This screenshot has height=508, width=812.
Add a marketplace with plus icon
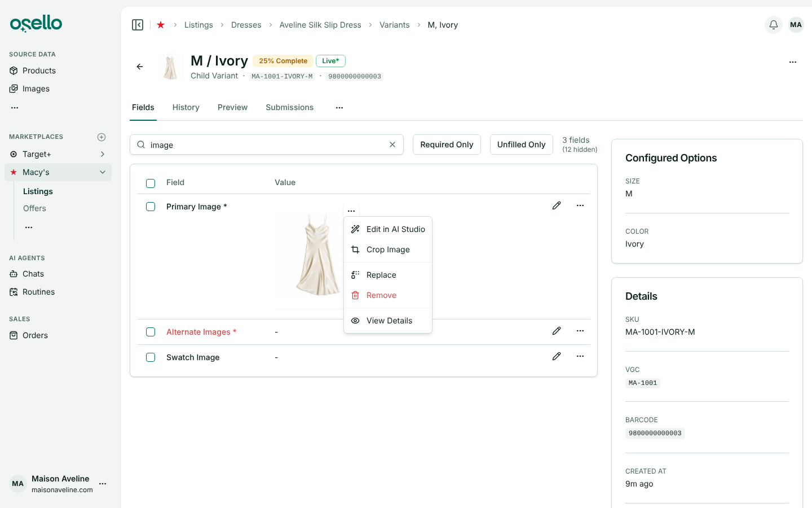[x=101, y=137]
